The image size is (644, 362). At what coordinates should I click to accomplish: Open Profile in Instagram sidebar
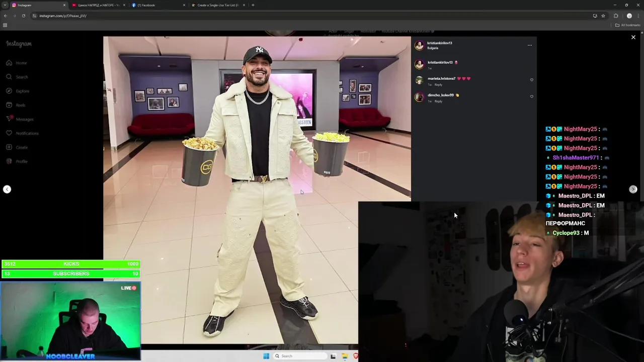click(x=16, y=161)
